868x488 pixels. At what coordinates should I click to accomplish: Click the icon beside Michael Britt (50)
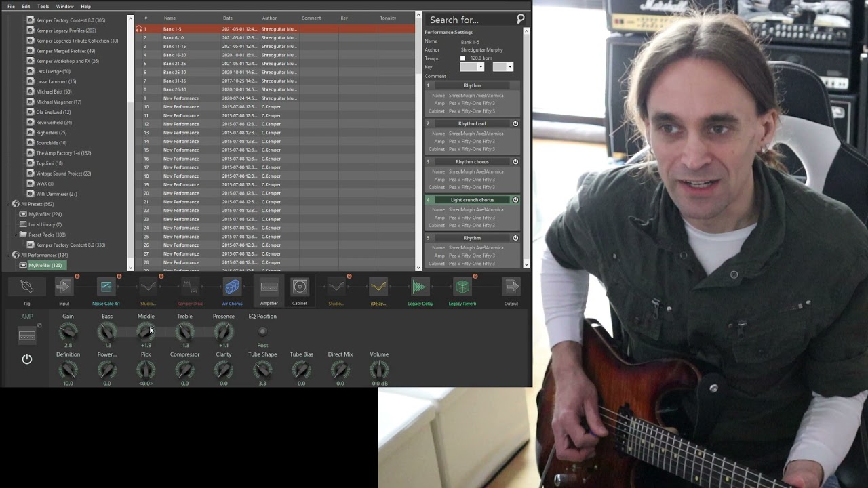[x=31, y=91]
